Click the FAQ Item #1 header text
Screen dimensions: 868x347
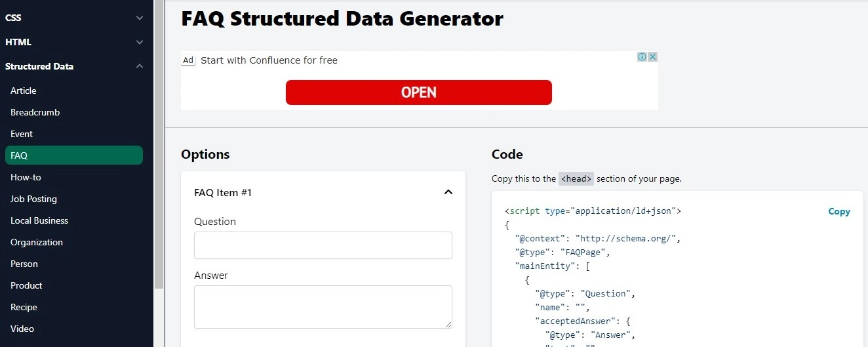223,192
